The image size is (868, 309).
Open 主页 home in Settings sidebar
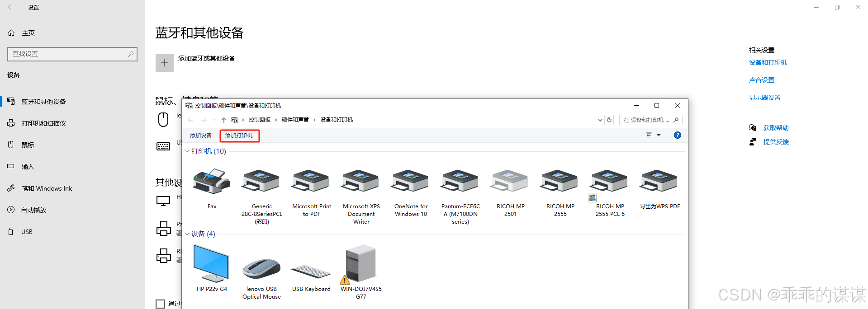point(72,33)
